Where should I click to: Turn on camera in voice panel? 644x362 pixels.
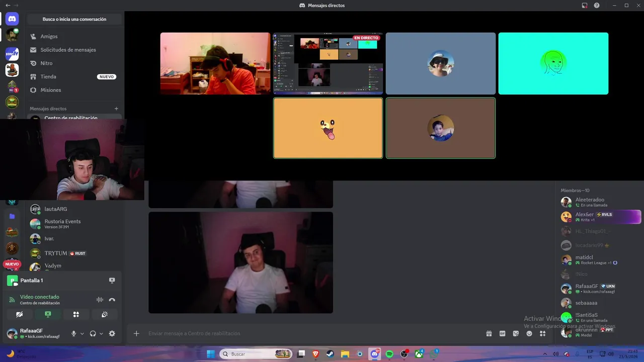19,314
